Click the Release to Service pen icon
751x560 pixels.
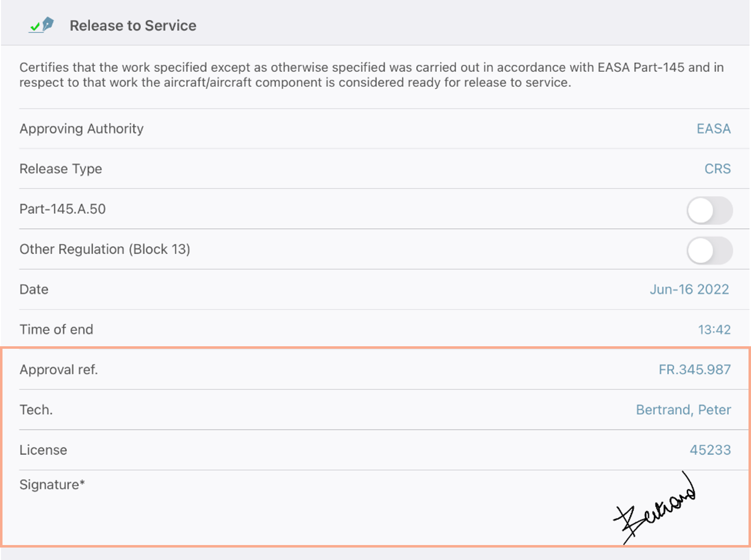coord(42,25)
